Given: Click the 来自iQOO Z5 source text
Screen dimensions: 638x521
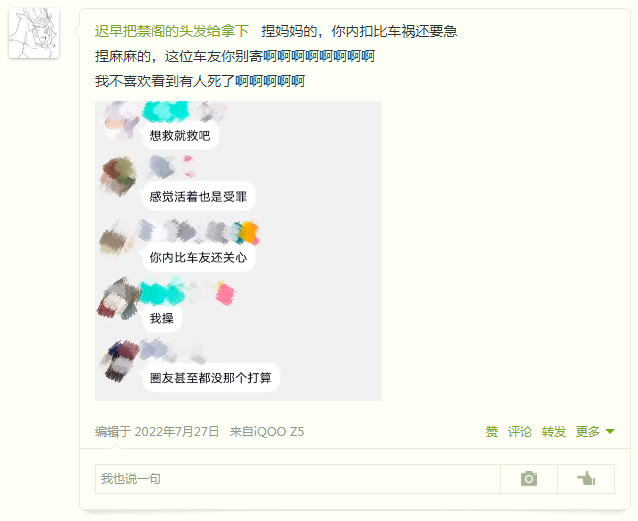Looking at the screenshot, I should tap(267, 431).
